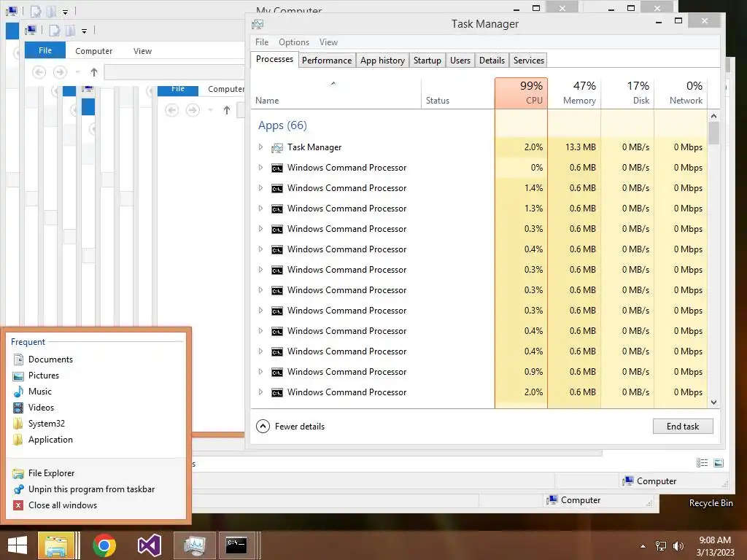Expand the 1.3% CPU Windows Command Processor row
This screenshot has width=747, height=560.
[260, 209]
